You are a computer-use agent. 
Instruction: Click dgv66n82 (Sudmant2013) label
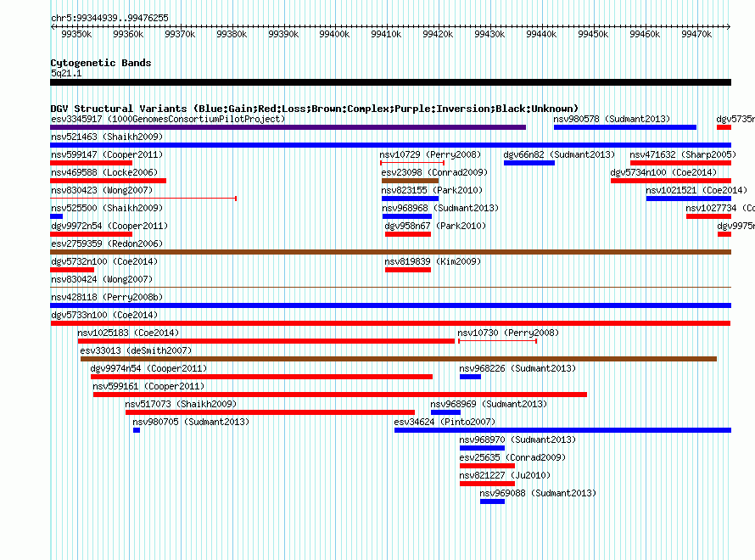click(559, 154)
